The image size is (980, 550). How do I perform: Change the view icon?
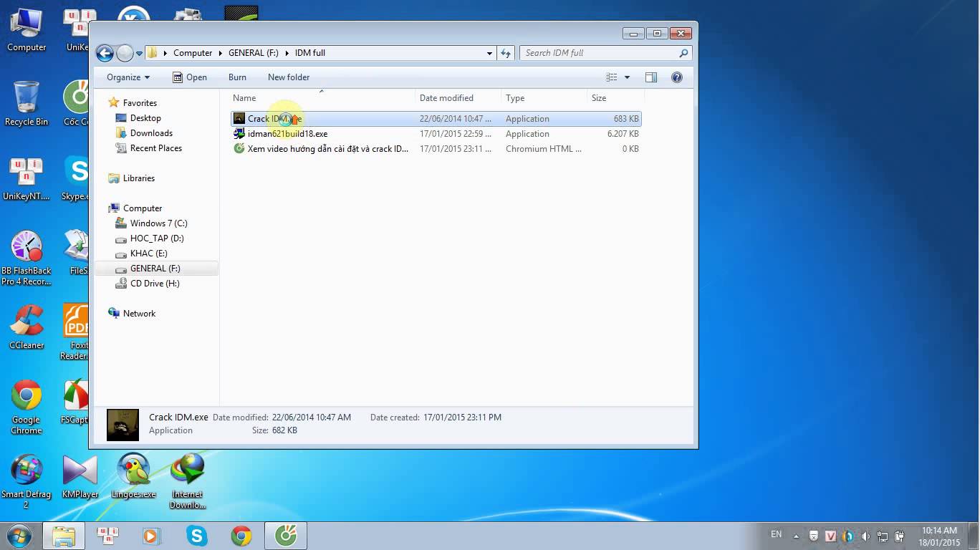(611, 77)
